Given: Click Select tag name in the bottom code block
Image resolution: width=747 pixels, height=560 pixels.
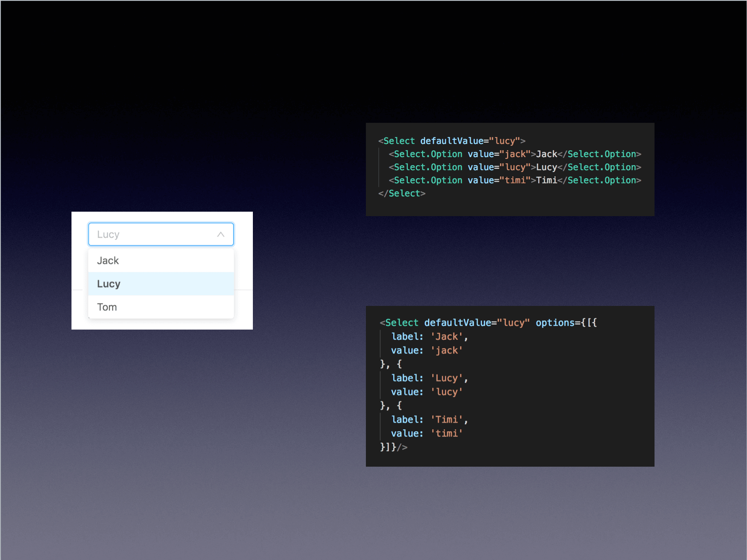Looking at the screenshot, I should click(402, 323).
